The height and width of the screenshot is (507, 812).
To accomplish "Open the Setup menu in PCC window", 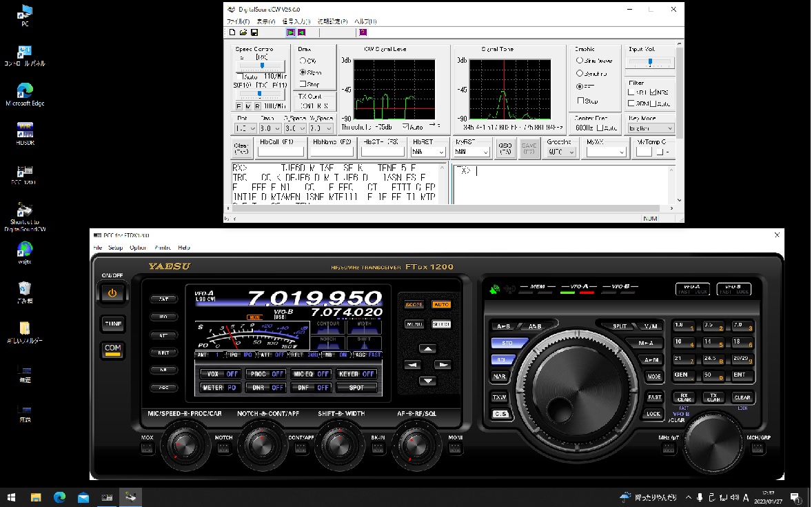I will click(x=116, y=248).
